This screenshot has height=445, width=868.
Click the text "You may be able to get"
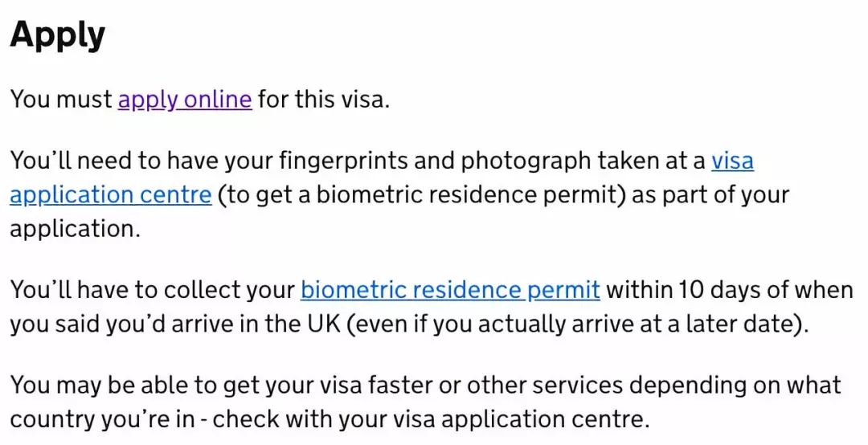click(x=143, y=385)
